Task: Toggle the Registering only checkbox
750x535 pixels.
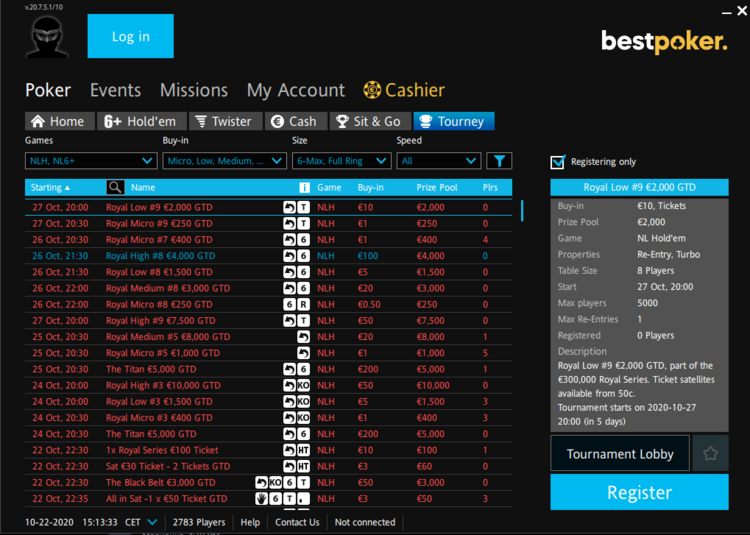Action: [x=557, y=162]
